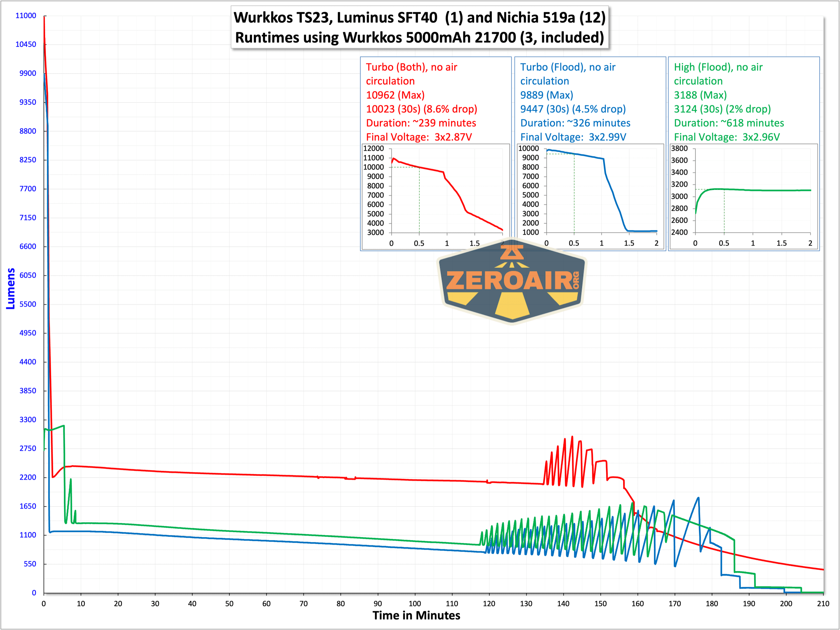The width and height of the screenshot is (840, 630).
Task: Click the chart title mentioning Wurkkos TS23
Action: click(x=419, y=27)
